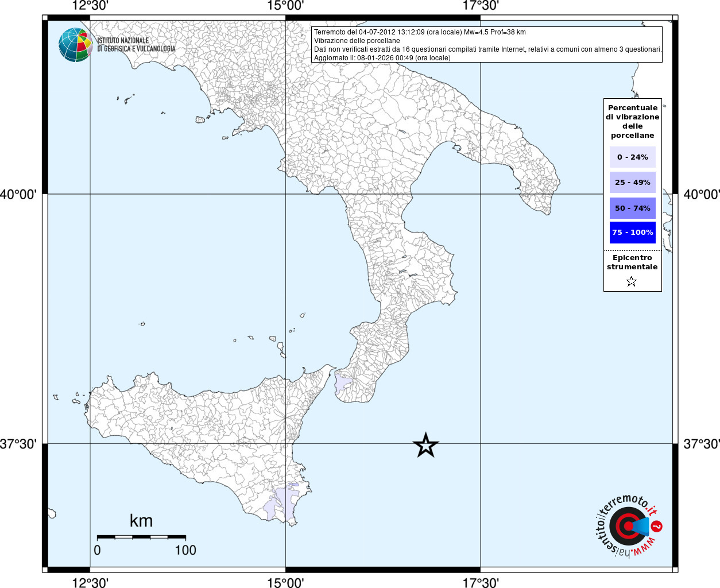Select the 50 - 74% legend swatch

[633, 208]
